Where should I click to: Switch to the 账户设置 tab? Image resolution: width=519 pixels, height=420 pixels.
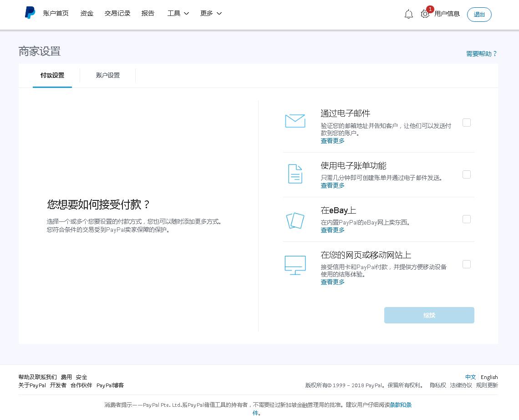(x=107, y=75)
